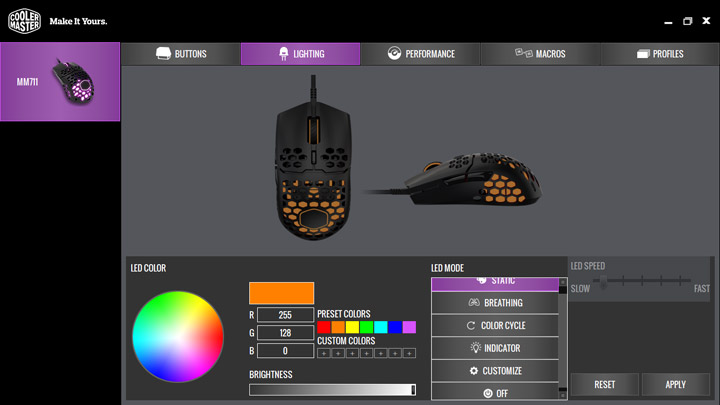This screenshot has width=720, height=405.
Task: Select Color Cycle LED mode
Action: click(495, 326)
